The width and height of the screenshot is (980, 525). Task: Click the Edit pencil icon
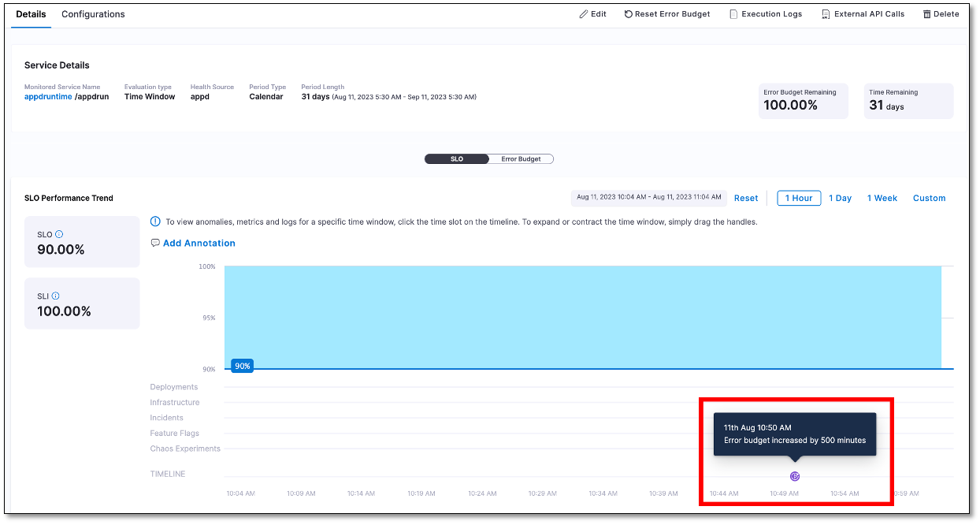tap(583, 14)
